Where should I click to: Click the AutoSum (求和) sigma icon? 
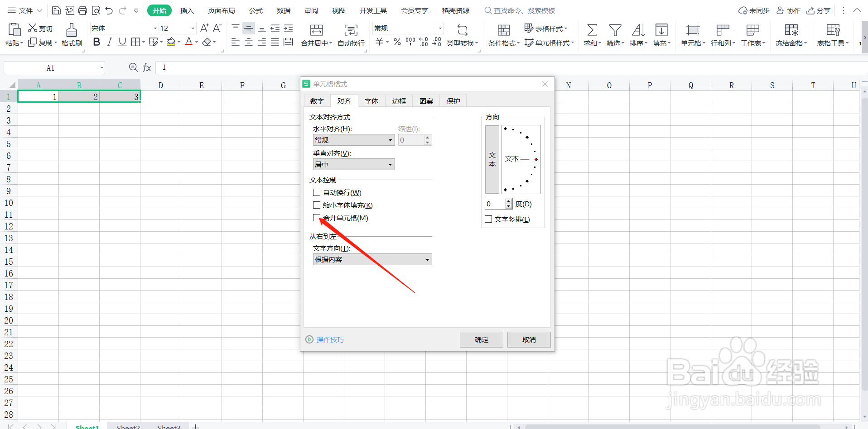tap(592, 30)
